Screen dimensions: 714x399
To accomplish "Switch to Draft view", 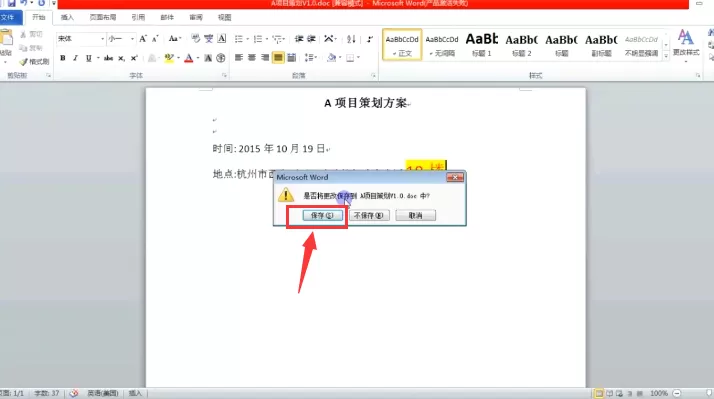I will 639,393.
